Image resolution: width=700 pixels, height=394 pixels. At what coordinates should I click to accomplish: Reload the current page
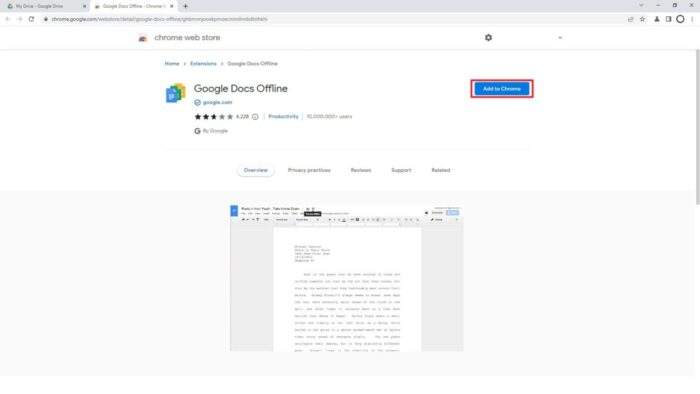coord(31,19)
